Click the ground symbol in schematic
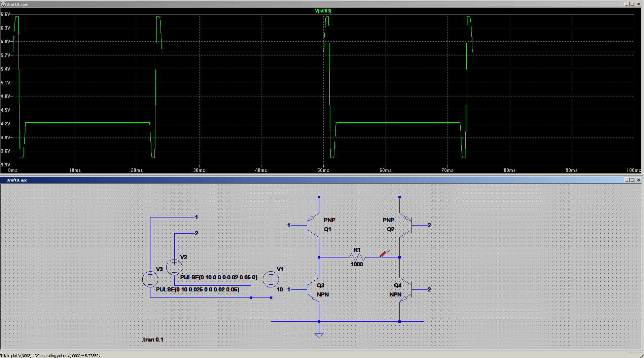 [x=319, y=335]
